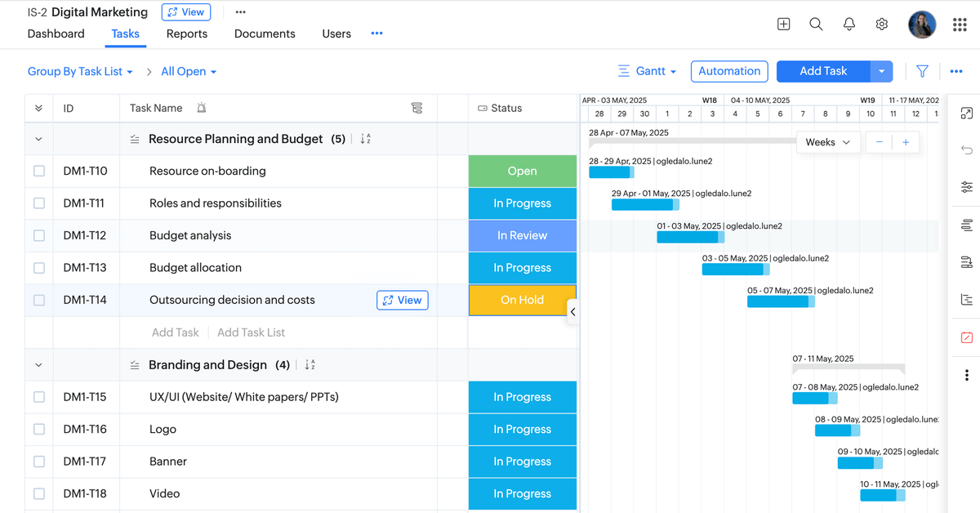Viewport: 980px width, 513px height.
Task: Select the Budget analysis task checkbox
Action: click(x=39, y=236)
